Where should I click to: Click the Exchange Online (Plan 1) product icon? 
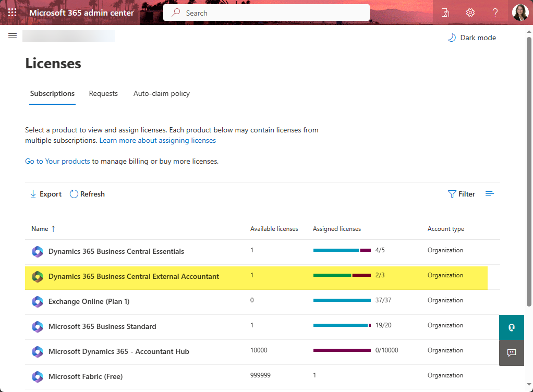pos(38,302)
